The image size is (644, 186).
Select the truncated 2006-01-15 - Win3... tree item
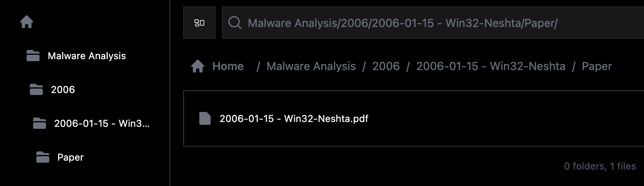click(x=102, y=124)
